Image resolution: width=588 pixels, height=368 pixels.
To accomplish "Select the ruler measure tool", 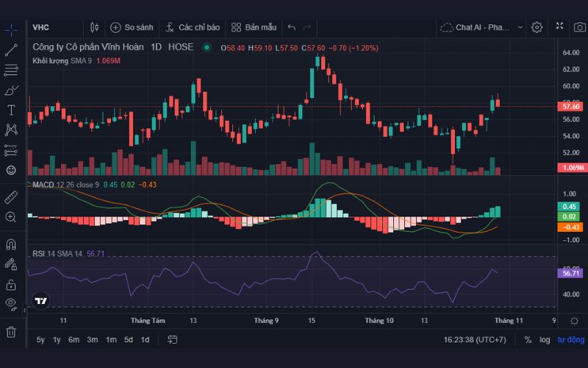I will 11,197.
